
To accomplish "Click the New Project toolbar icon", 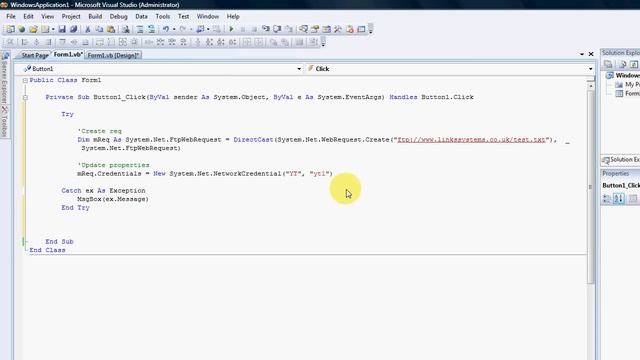I will (10, 29).
